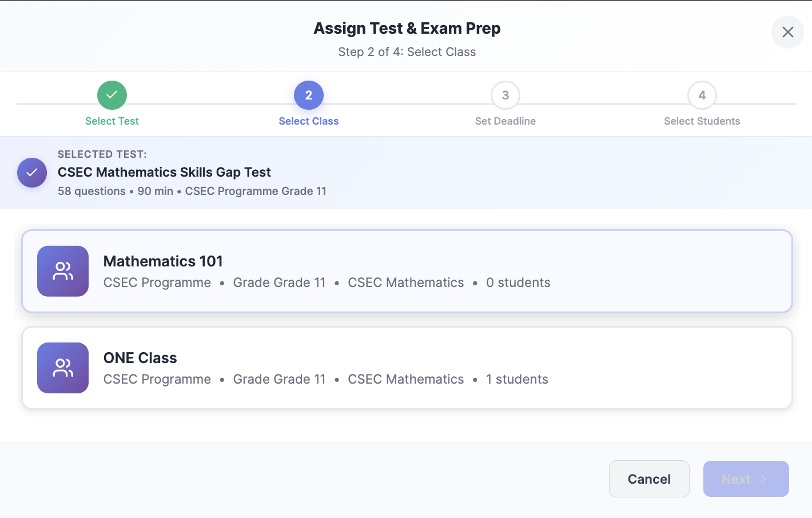Click the CSEC Mathematics Skills Gap Test title

164,172
